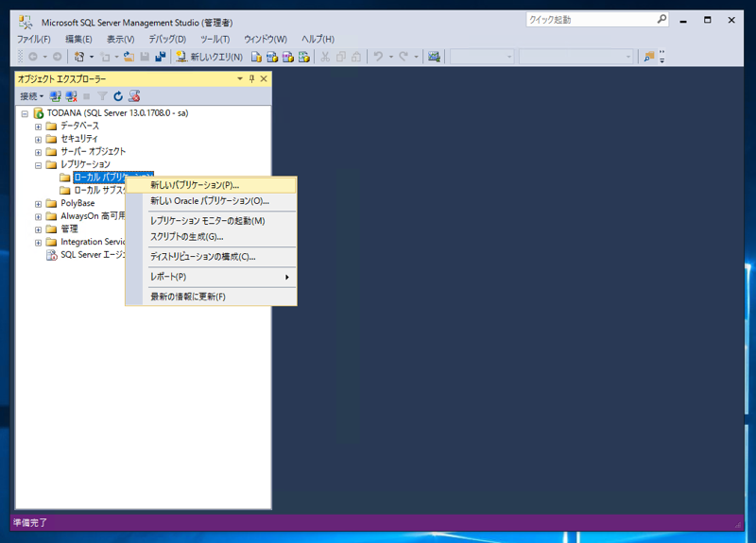Click the navigate forward toolbar icon
Image resolution: width=756 pixels, height=543 pixels.
click(x=57, y=57)
